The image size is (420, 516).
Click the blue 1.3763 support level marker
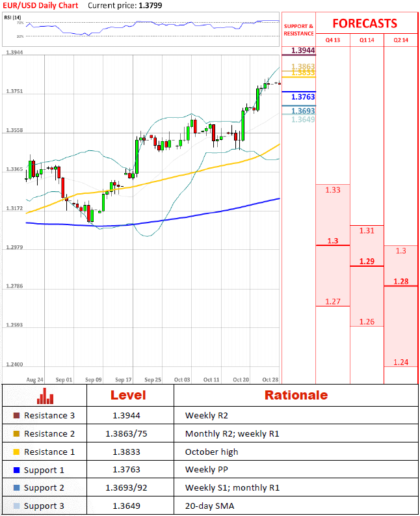(302, 97)
